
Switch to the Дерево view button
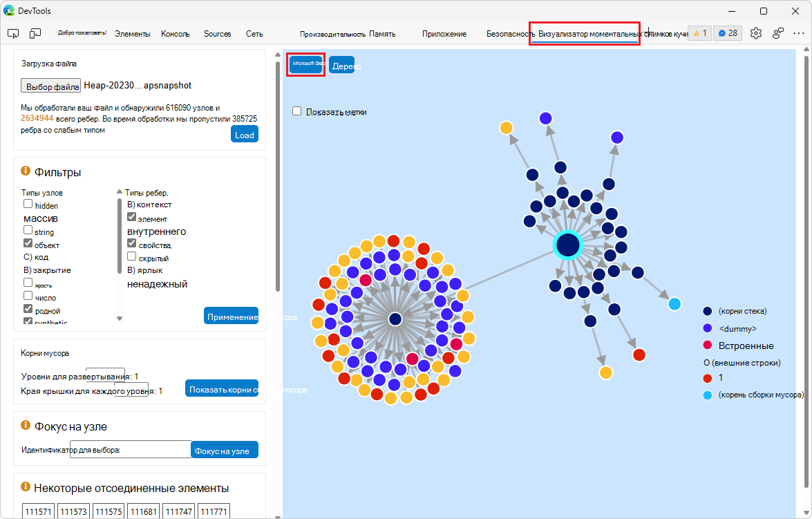coord(342,65)
